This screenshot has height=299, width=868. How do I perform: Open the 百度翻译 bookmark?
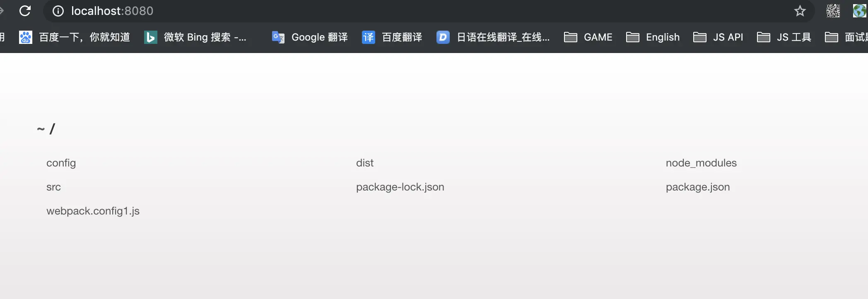(x=392, y=37)
